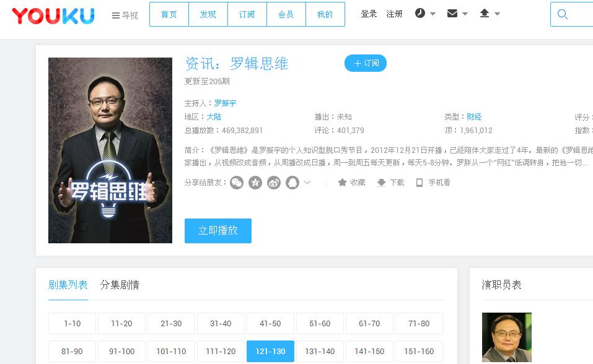The image size is (593, 364).
Task: Select episodes 101-110
Action: coord(171,351)
